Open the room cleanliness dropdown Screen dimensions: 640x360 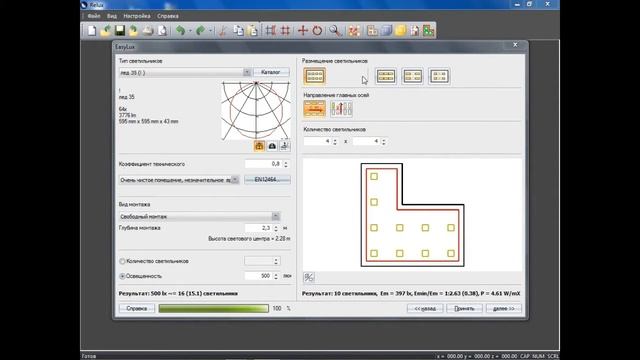[235, 180]
